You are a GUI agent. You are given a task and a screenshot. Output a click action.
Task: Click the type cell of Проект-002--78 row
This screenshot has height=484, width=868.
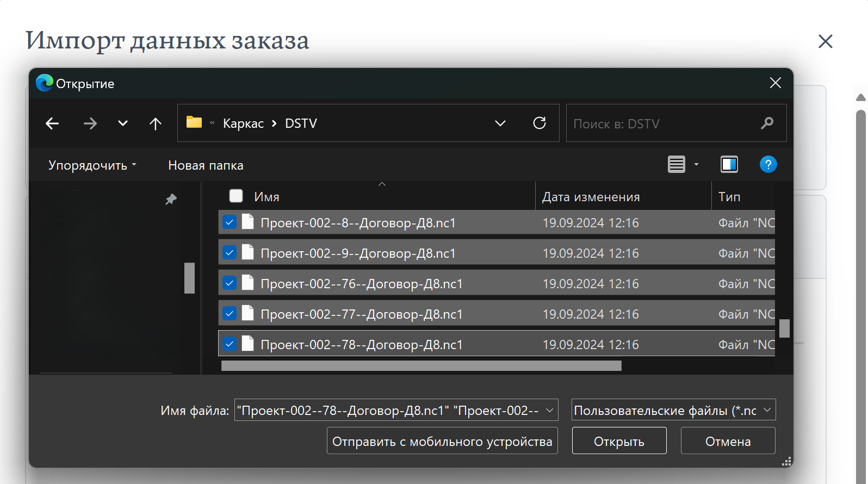746,345
